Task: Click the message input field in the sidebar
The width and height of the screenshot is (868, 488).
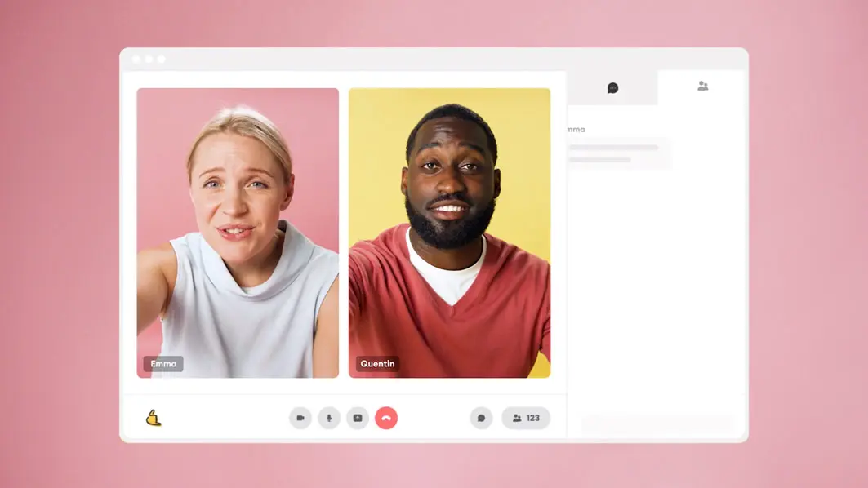Action: [657, 424]
